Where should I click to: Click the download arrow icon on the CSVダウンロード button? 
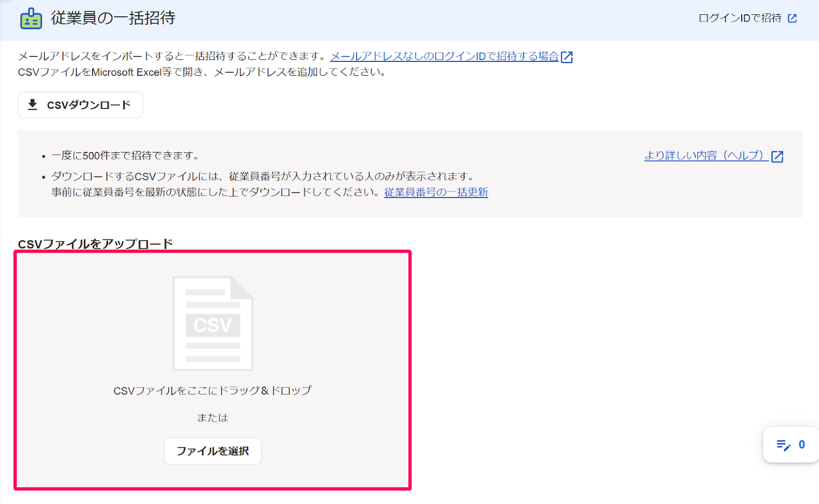(x=33, y=105)
